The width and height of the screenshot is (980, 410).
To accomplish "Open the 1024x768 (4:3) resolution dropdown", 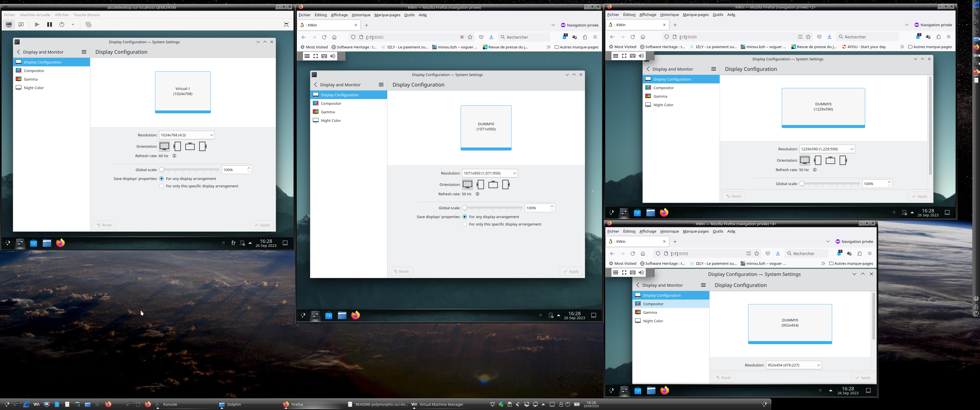I will click(x=186, y=135).
